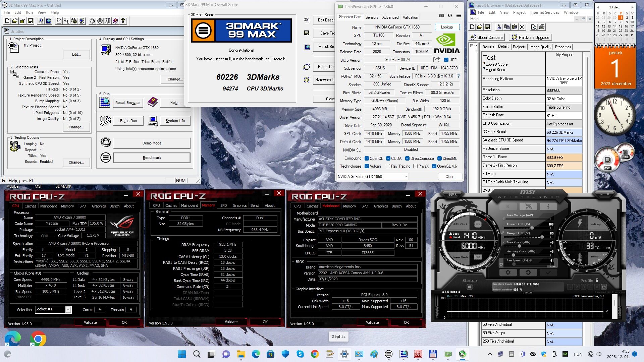
Task: Click Lookup button in GPU-Z
Action: click(x=447, y=27)
